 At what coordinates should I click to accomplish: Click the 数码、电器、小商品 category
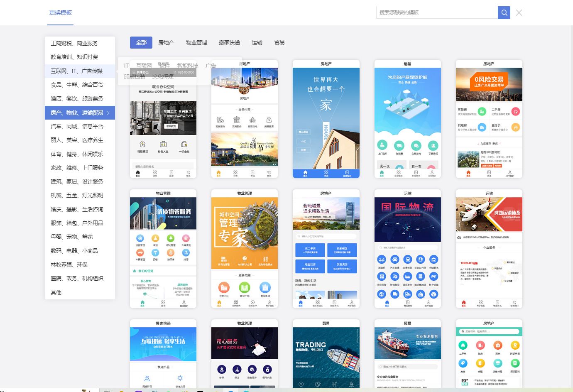click(x=80, y=251)
